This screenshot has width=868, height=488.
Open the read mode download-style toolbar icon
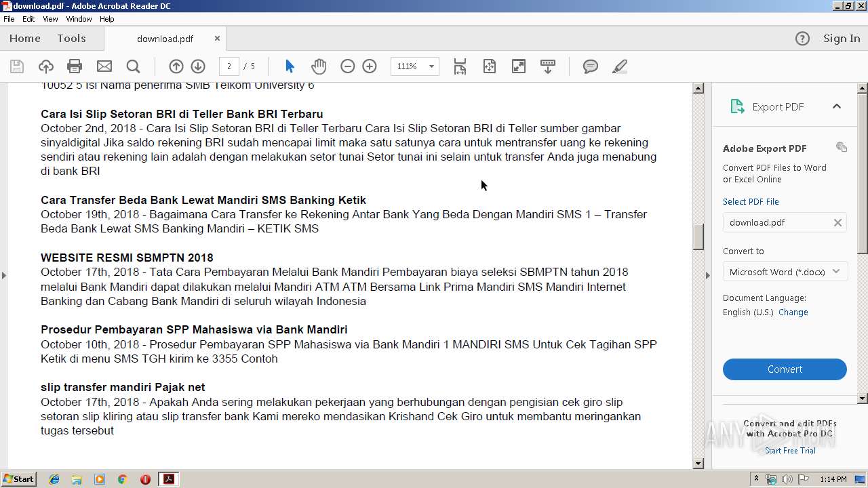click(x=548, y=66)
